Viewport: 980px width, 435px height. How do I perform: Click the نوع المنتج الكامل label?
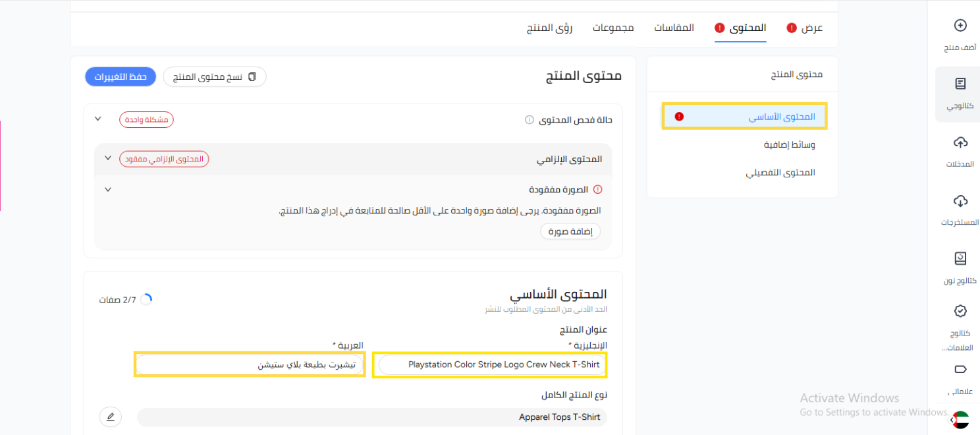(x=574, y=395)
